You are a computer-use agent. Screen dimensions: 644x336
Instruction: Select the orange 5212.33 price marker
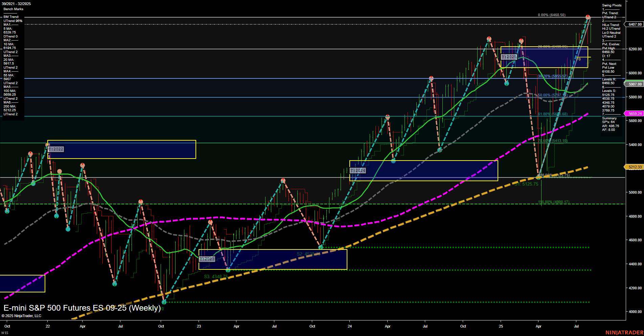tap(635, 167)
